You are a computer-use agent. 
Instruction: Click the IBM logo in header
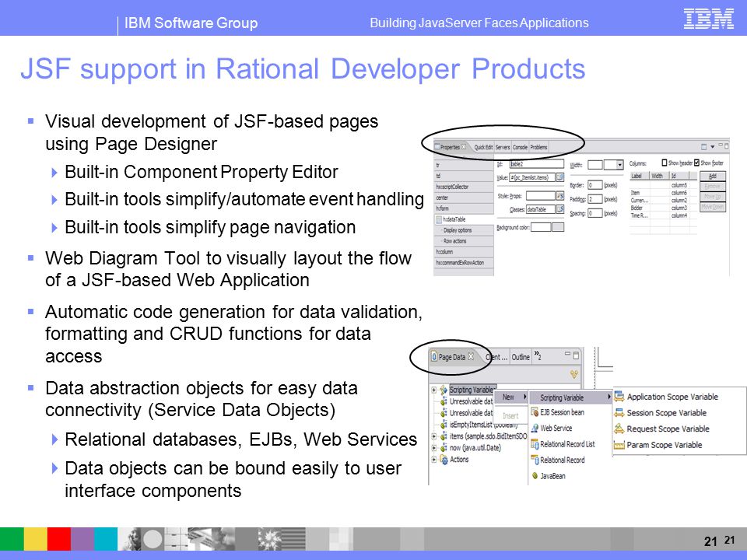pyautogui.click(x=708, y=19)
